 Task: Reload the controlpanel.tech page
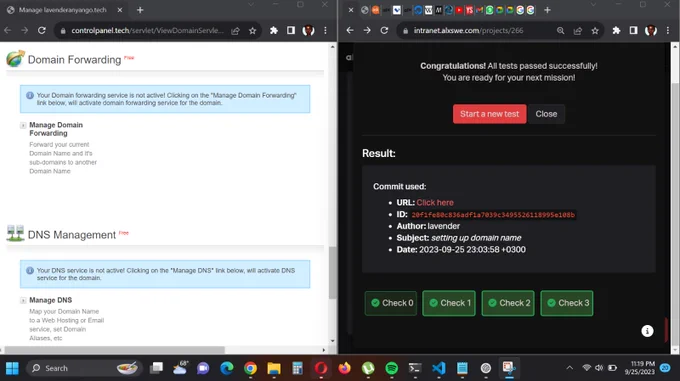pos(42,30)
